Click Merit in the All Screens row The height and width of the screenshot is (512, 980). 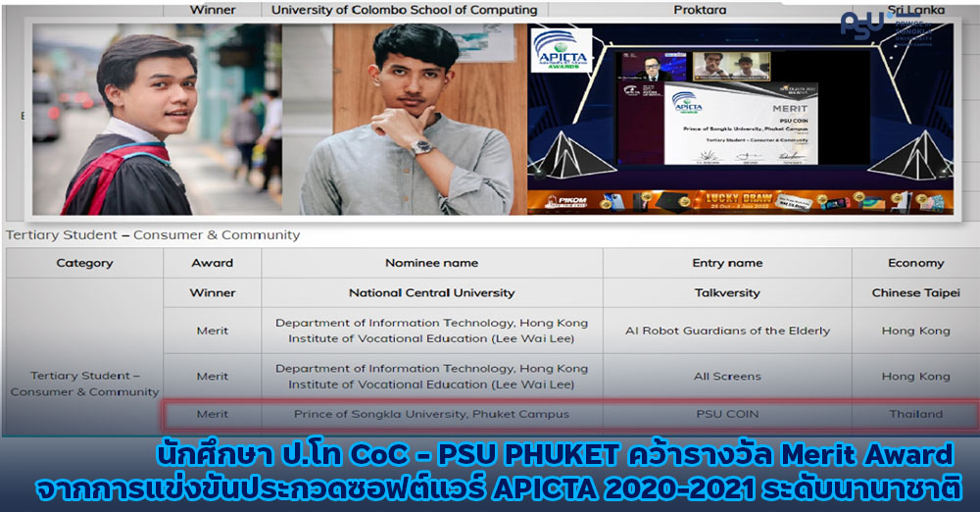213,377
